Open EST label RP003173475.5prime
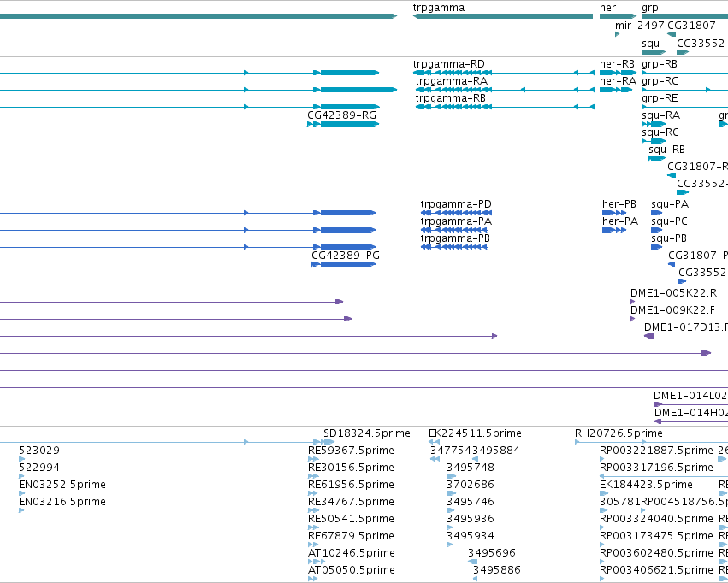Viewport: 728px width, 583px height. tap(656, 536)
